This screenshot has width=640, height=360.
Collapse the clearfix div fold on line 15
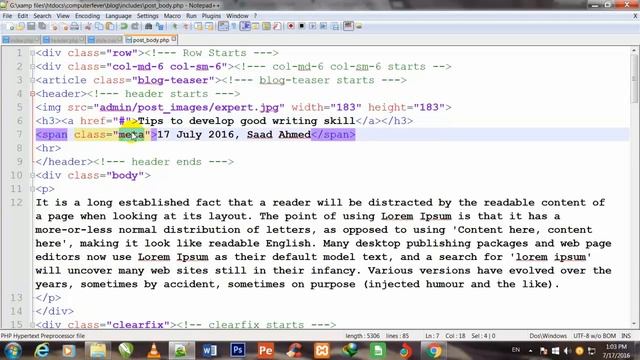coord(32,325)
